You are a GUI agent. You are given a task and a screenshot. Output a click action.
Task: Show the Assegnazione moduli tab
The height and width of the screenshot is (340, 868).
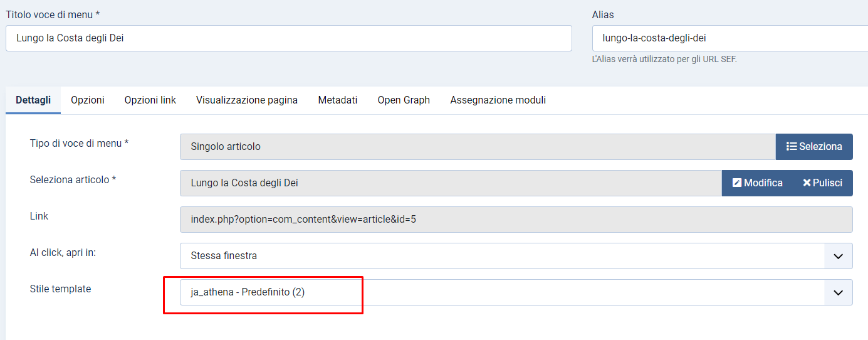498,100
